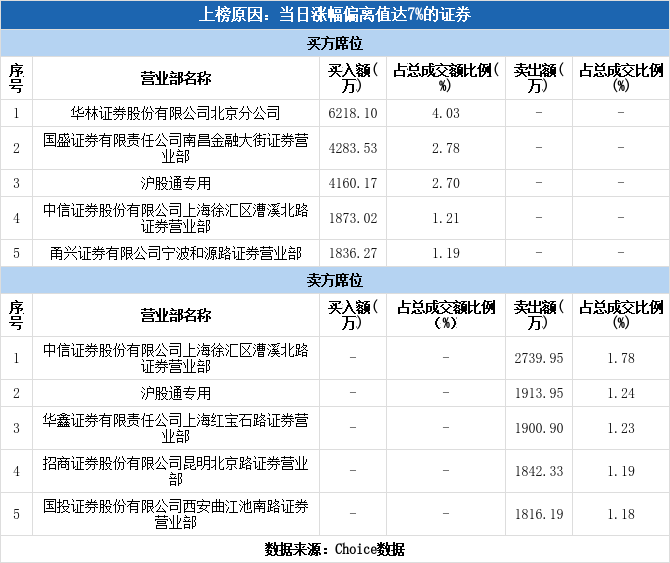Click buy amount 1836.27
The width and height of the screenshot is (670, 563).
pos(353,253)
